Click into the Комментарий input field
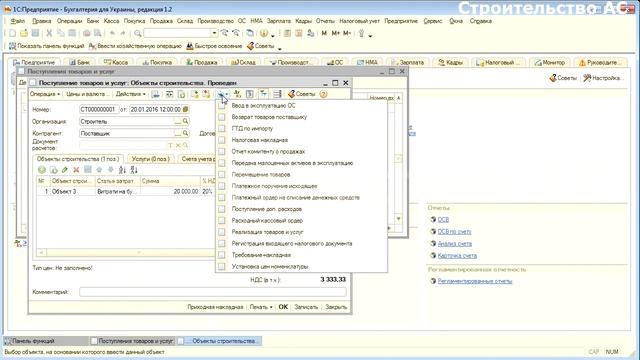Screen dimensions: 640x360 pyautogui.click(x=213, y=292)
